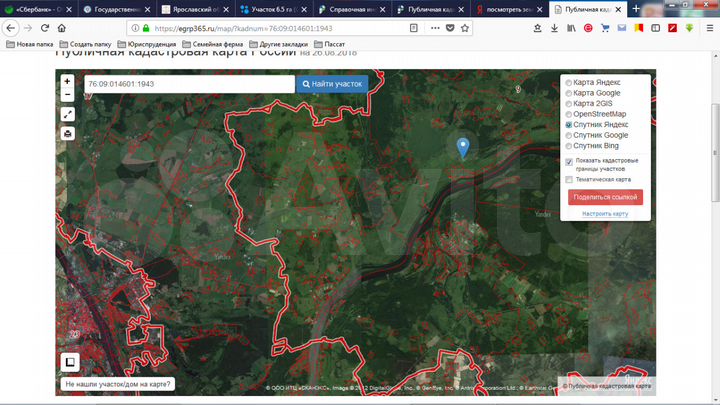
Task: Reload the current page
Action: click(45, 28)
